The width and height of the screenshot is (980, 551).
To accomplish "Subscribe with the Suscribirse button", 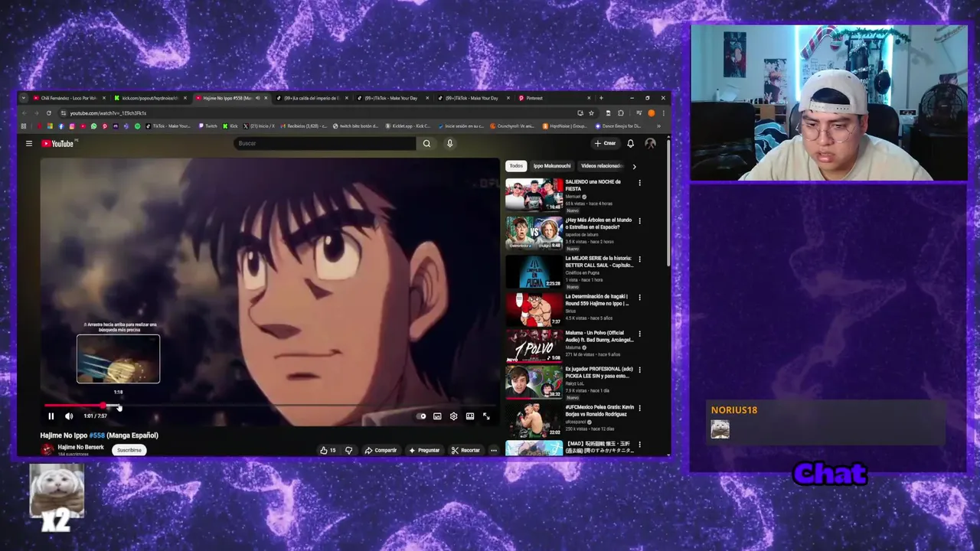I will pyautogui.click(x=129, y=450).
